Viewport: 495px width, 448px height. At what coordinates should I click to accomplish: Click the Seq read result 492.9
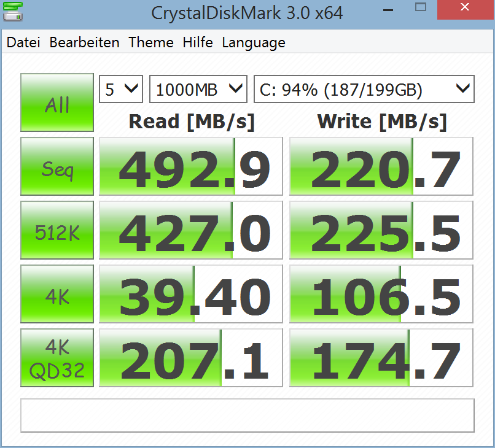tap(190, 166)
